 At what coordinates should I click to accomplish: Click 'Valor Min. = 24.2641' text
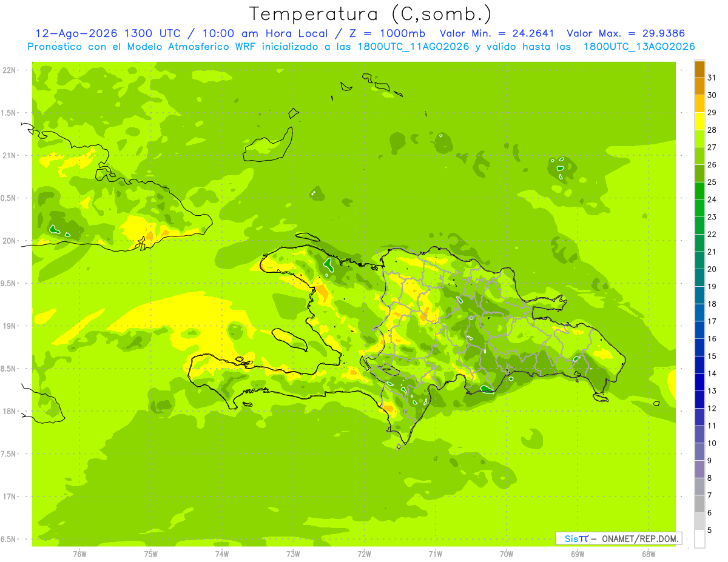(497, 33)
